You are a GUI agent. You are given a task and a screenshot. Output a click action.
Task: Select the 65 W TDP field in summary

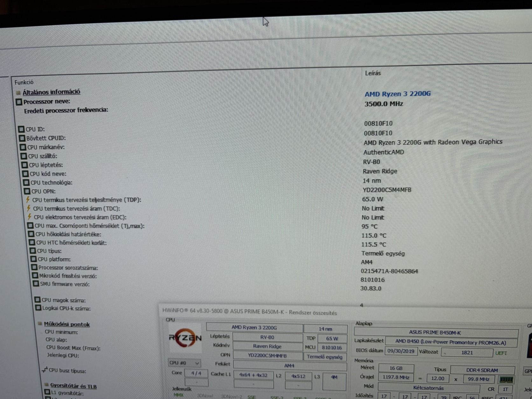click(332, 338)
